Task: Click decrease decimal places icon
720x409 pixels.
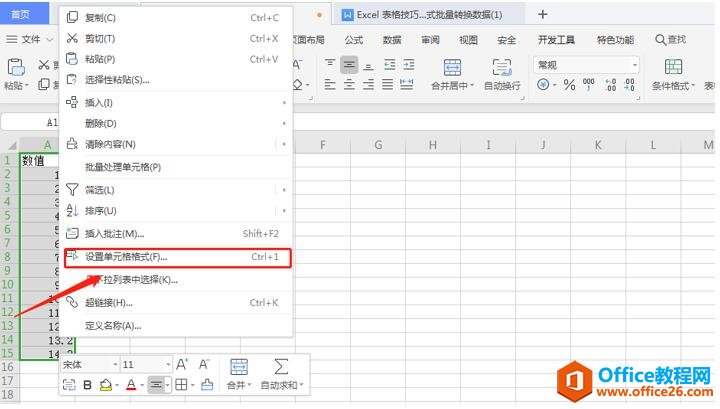Action: (629, 84)
